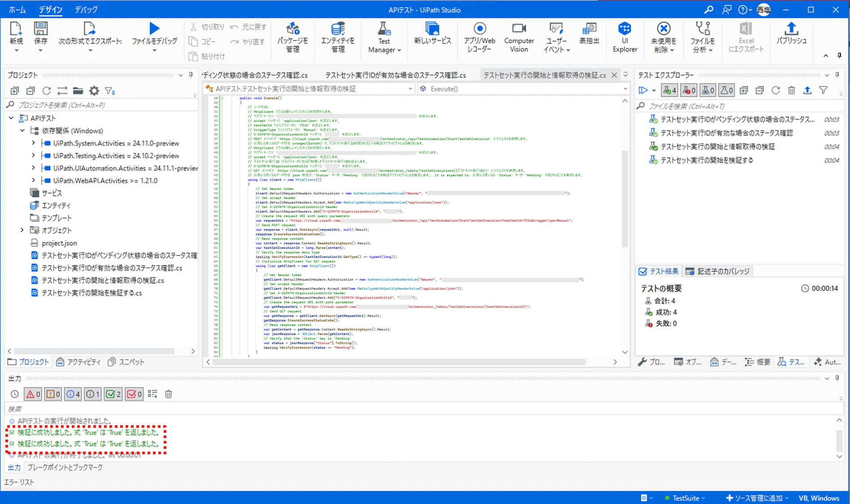Run Debug File with the play icon
The width and height of the screenshot is (850, 504).
click(154, 29)
